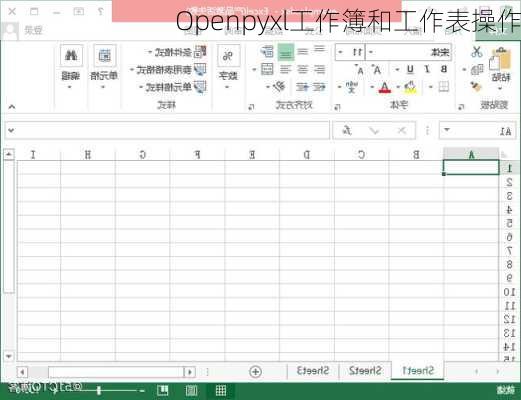Toggle the Wrap Text button
Viewport: 521px width, 400px height.
coord(267,52)
